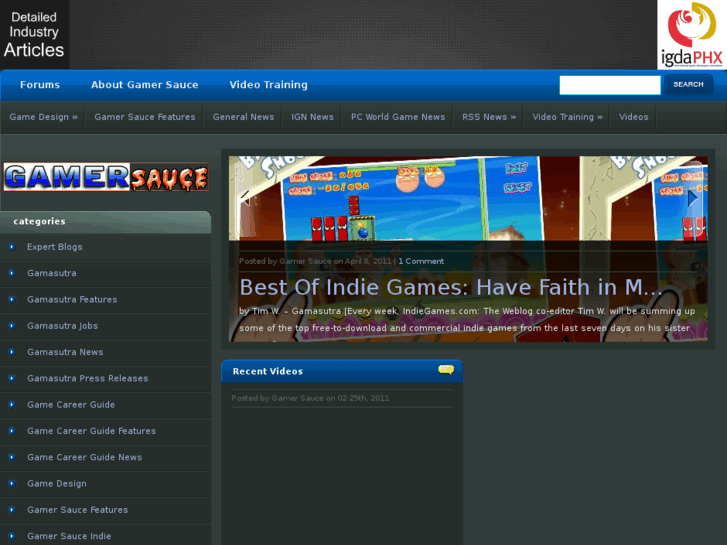Screen dimensions: 727x545
Task: Click the SEARCH button
Action: coord(689,84)
